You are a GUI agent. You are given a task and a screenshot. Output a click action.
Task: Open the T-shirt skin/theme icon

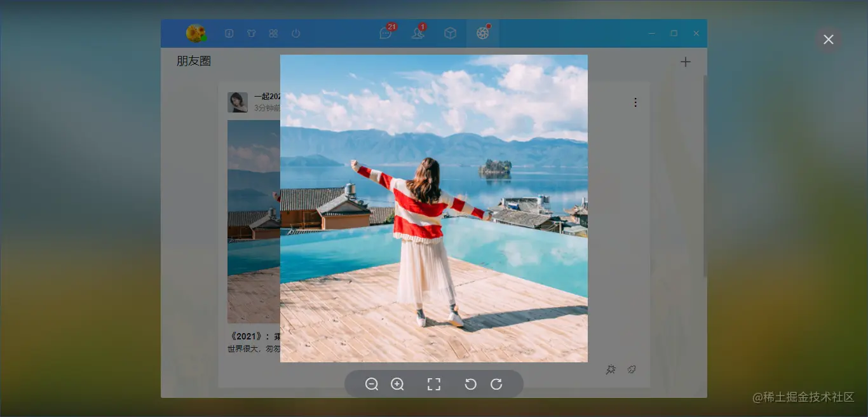point(252,33)
